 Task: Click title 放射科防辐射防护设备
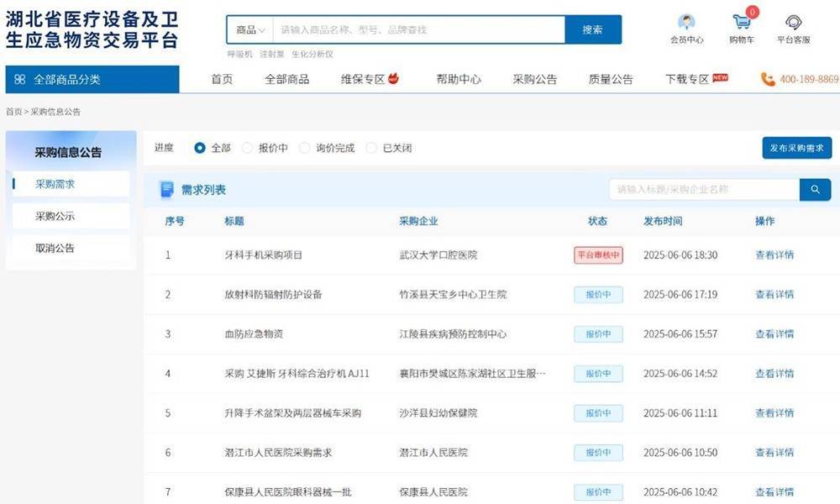pyautogui.click(x=273, y=295)
